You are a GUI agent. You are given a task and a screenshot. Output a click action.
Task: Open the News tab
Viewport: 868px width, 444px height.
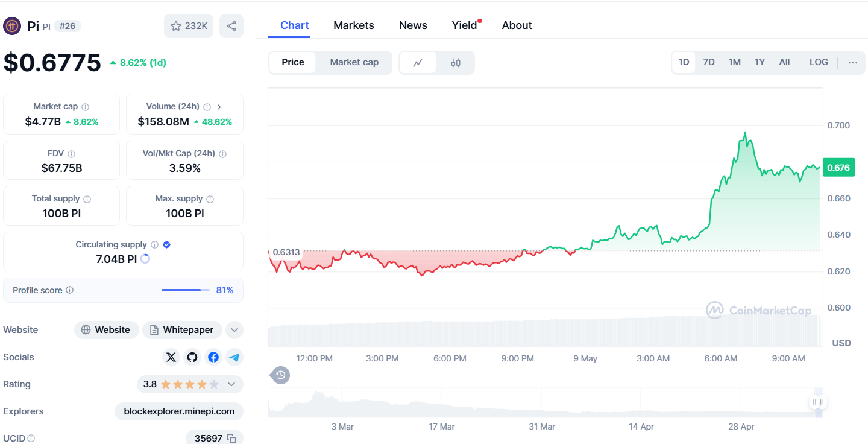click(413, 25)
